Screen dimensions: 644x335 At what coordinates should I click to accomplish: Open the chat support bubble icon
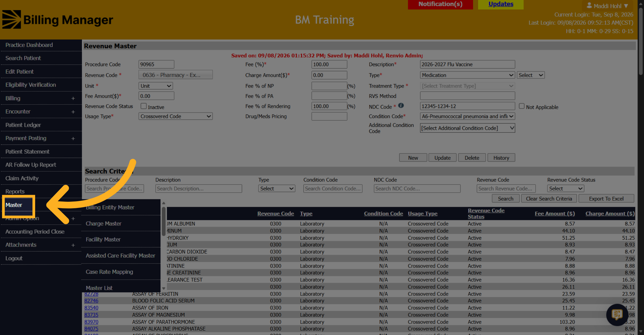(x=617, y=315)
